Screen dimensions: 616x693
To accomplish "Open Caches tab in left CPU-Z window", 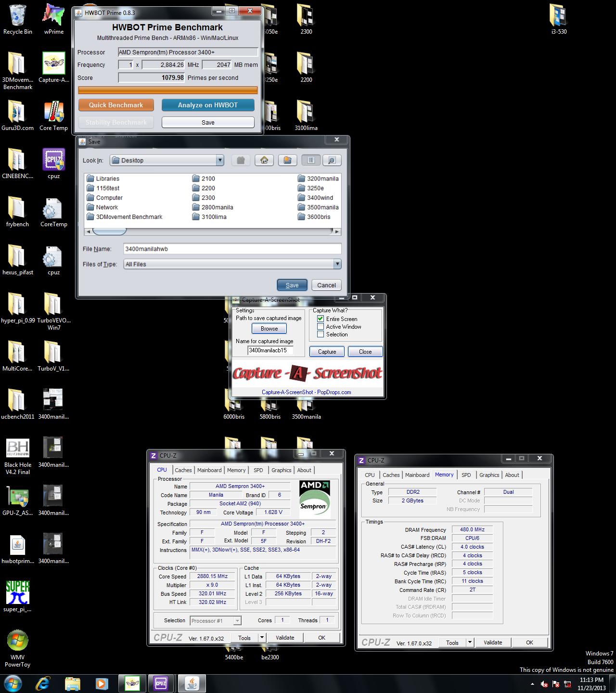I will (x=183, y=470).
